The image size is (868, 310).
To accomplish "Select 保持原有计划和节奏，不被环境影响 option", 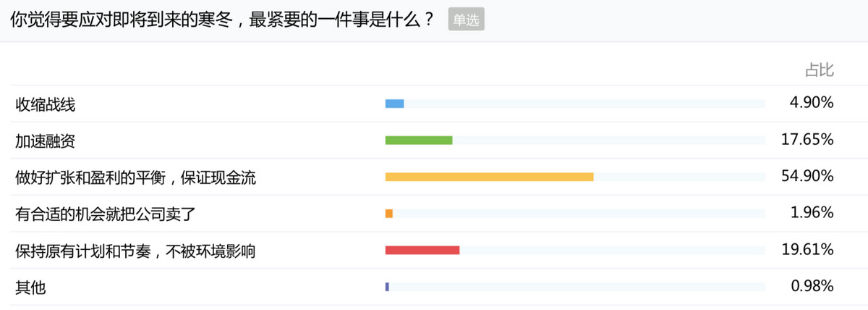I will pyautogui.click(x=135, y=251).
